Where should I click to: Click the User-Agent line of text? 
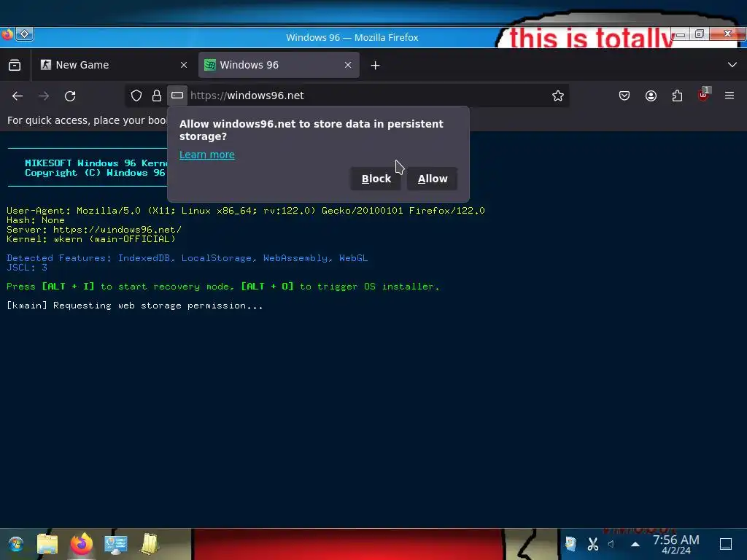tap(246, 211)
